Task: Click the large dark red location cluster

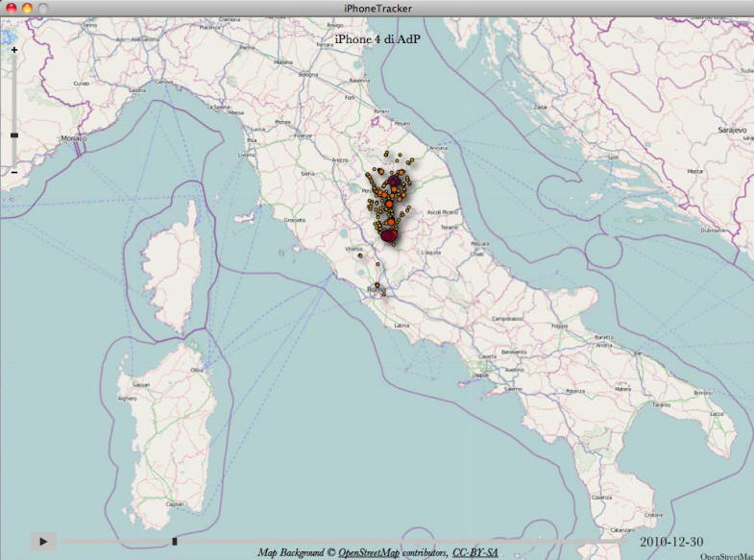Action: point(389,235)
